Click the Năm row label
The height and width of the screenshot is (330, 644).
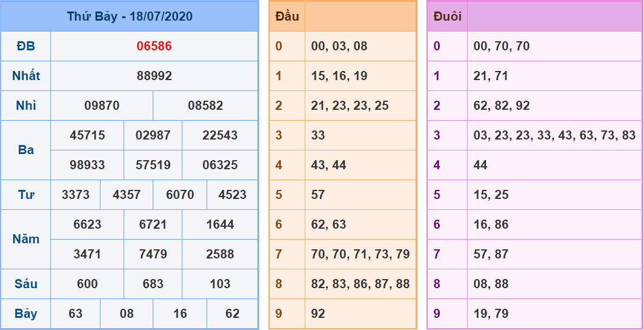tap(26, 239)
